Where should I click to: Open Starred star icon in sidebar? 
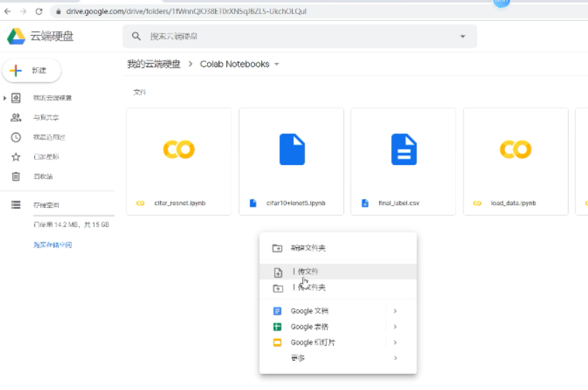point(16,157)
